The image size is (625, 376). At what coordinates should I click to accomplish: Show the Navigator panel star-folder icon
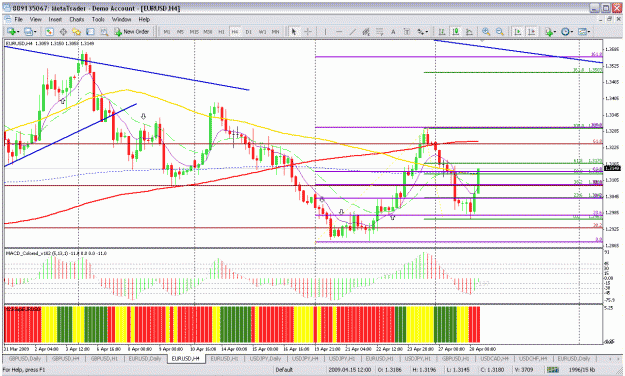tap(77, 32)
